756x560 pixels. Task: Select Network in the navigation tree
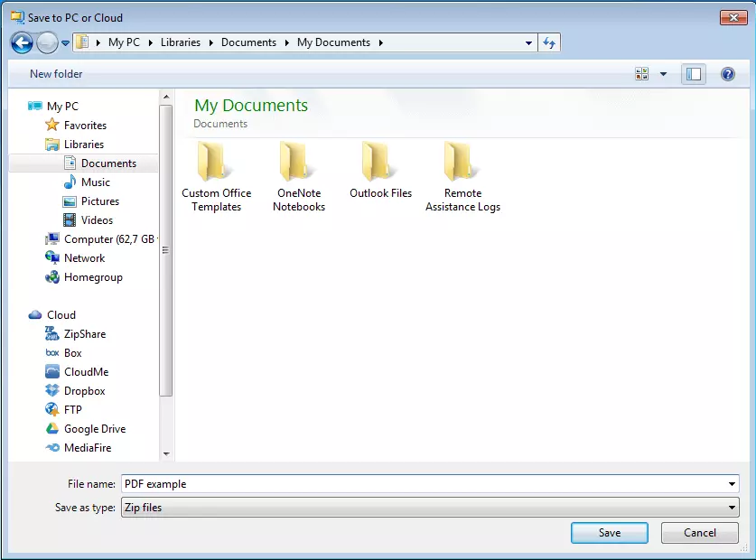(84, 258)
